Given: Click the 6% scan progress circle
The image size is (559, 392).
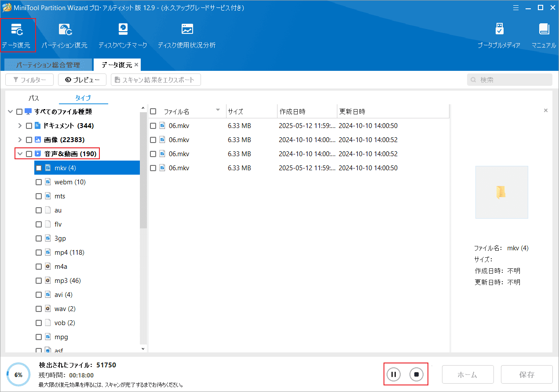Looking at the screenshot, I should [18, 375].
